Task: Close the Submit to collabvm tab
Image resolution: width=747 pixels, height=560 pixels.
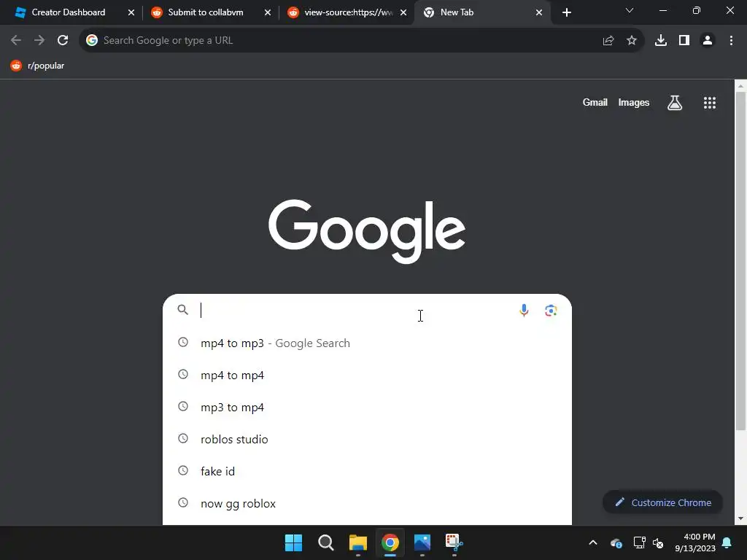Action: [268, 12]
